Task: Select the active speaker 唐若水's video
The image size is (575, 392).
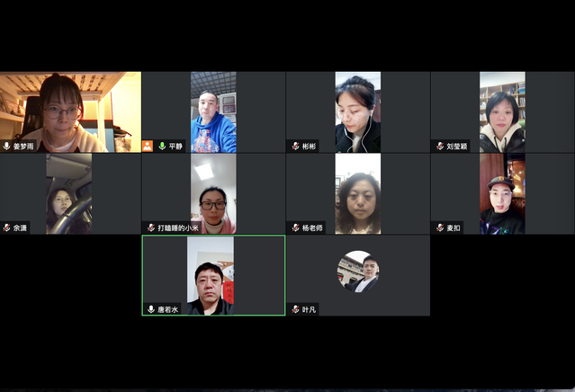Action: tap(211, 275)
